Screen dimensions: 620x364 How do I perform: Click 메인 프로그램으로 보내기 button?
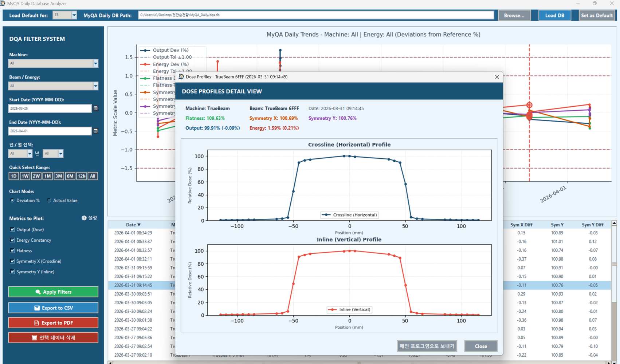427,346
